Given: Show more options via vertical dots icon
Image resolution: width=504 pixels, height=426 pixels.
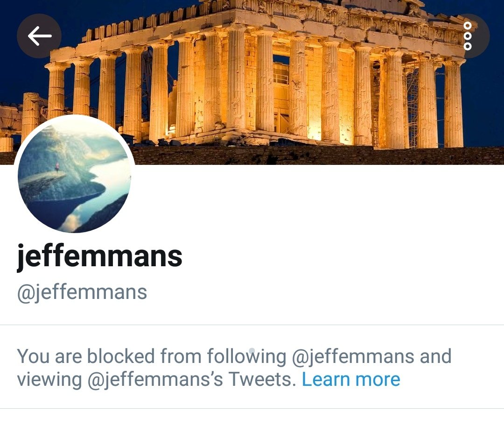Looking at the screenshot, I should coord(468,35).
